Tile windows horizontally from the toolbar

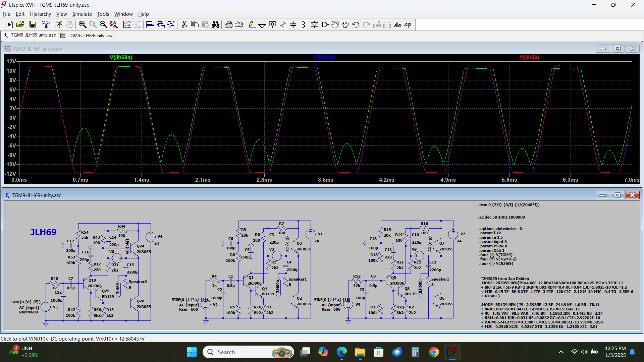tap(150, 24)
